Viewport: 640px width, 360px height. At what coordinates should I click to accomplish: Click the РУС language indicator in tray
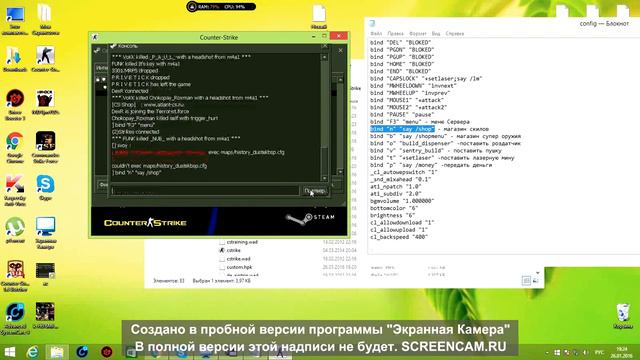599,352
